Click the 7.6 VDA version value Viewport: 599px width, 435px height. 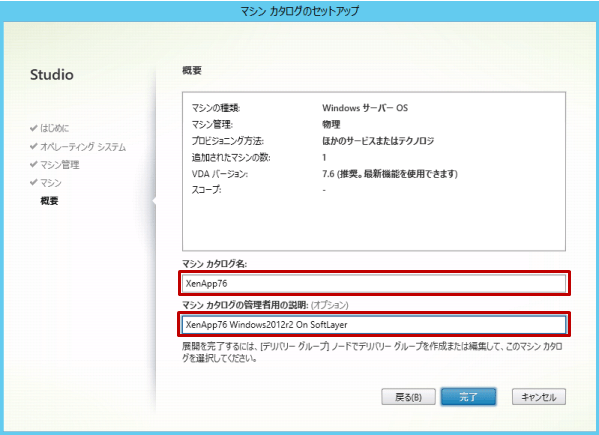pos(390,174)
